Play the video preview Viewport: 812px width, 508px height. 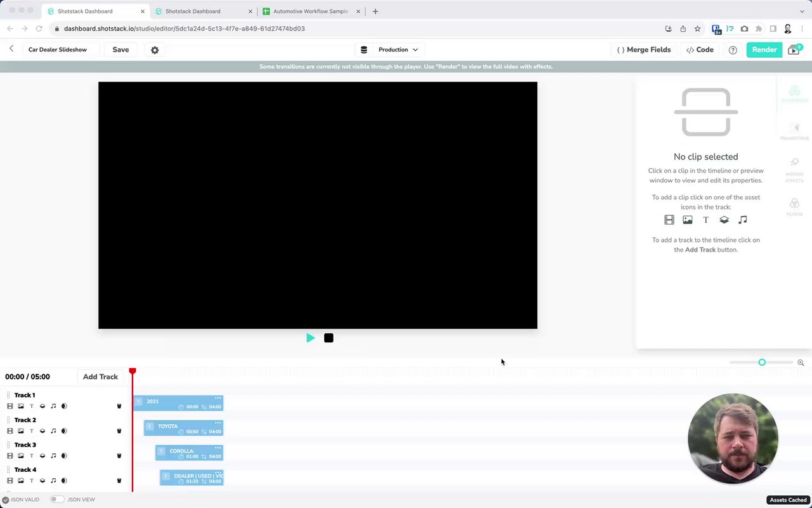(310, 338)
